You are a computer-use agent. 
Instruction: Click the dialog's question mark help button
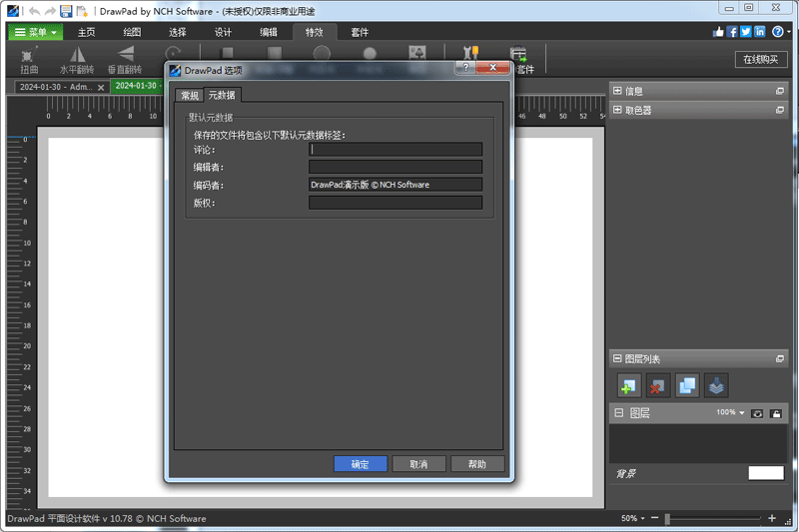pyautogui.click(x=465, y=67)
